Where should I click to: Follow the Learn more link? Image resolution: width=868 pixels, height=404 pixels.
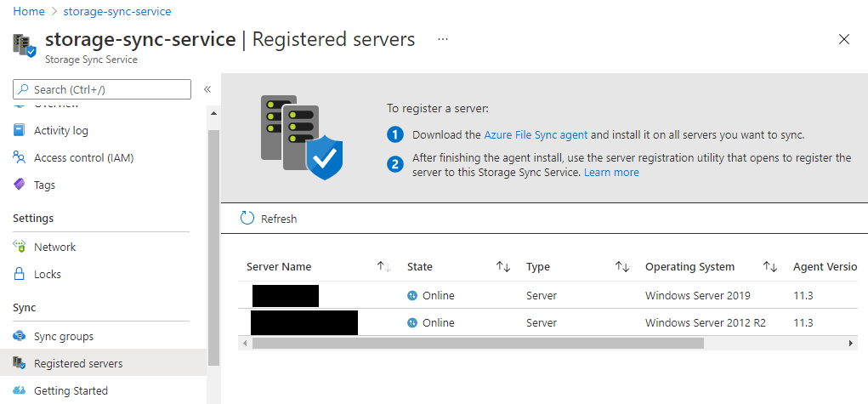click(x=611, y=173)
